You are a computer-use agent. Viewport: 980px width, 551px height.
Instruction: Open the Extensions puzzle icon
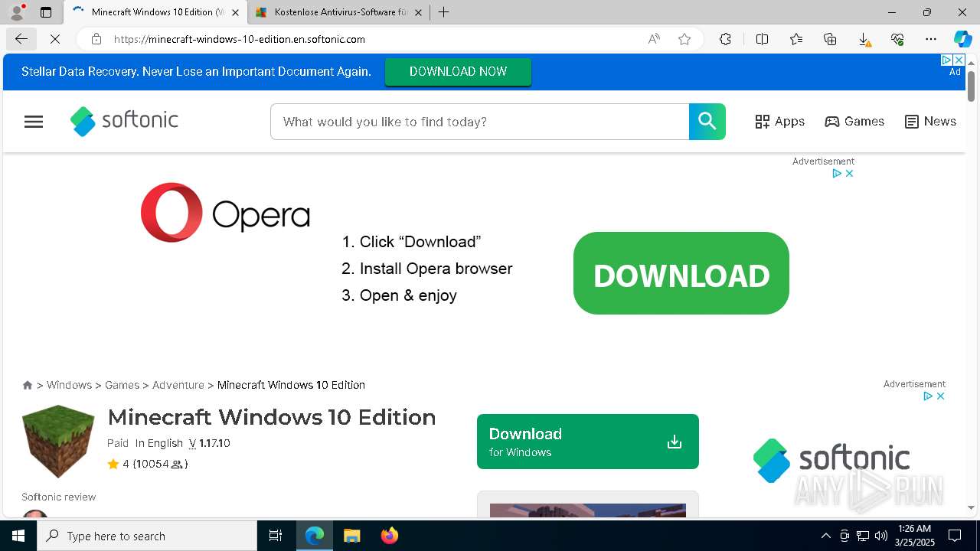click(x=725, y=39)
